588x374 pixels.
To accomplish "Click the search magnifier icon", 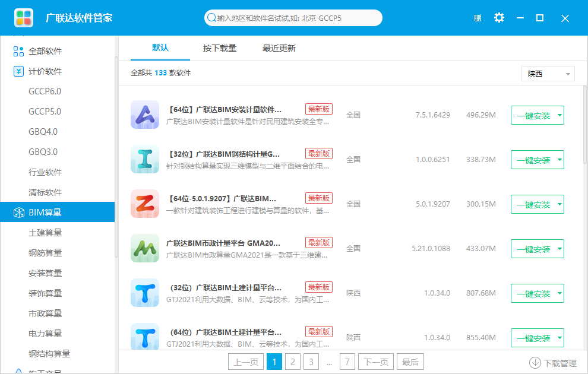I will (x=211, y=18).
